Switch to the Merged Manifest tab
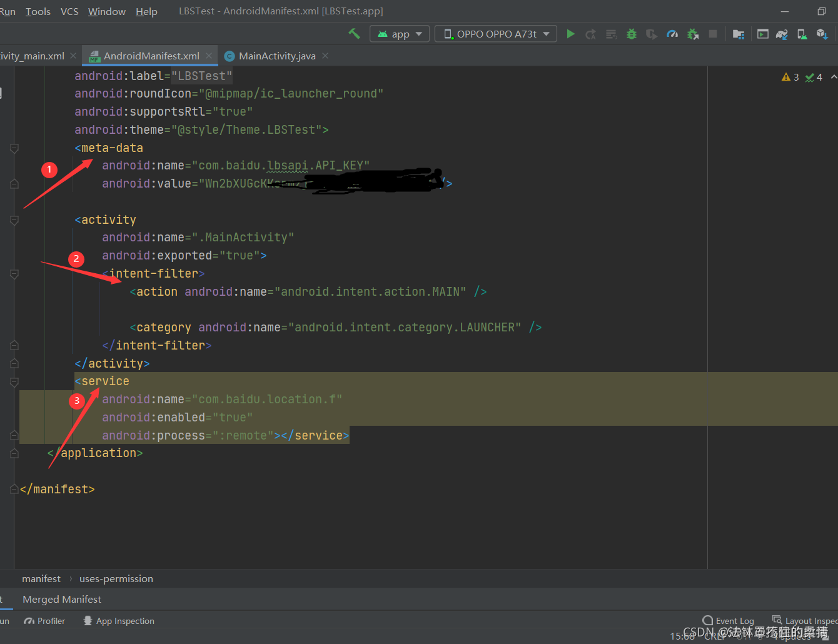The height and width of the screenshot is (644, 838). click(62, 599)
